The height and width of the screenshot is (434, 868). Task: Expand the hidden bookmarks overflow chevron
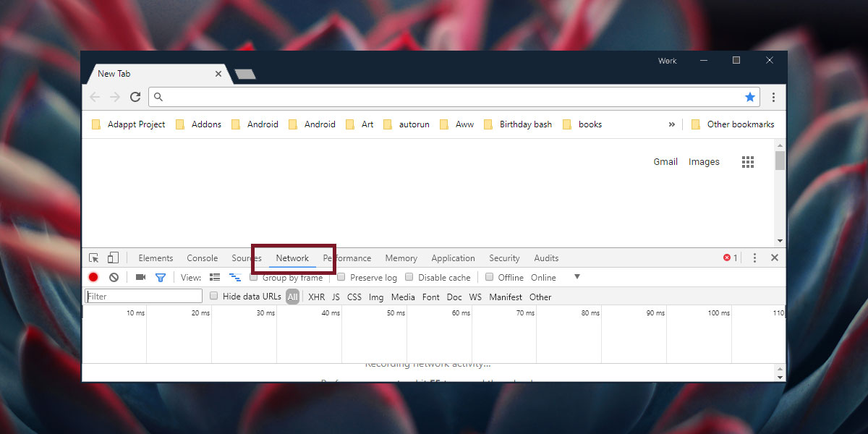(x=672, y=124)
